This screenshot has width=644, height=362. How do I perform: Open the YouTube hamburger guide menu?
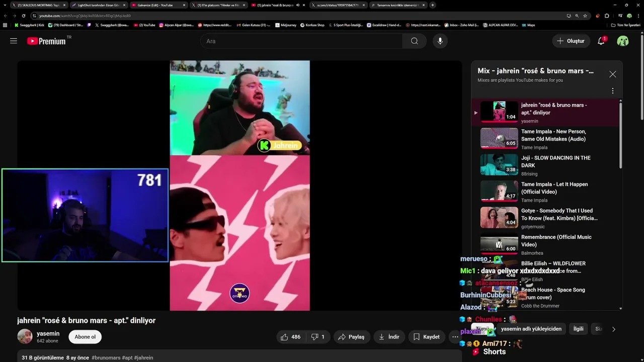point(14,41)
